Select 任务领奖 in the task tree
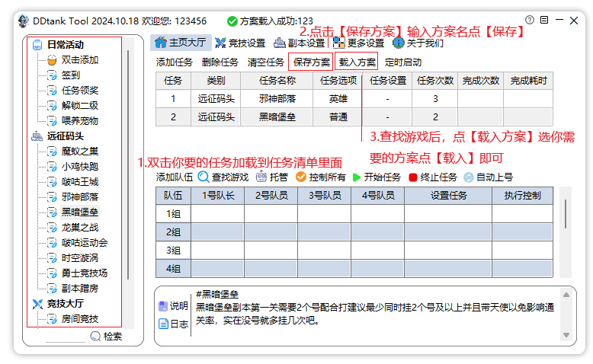 point(80,91)
